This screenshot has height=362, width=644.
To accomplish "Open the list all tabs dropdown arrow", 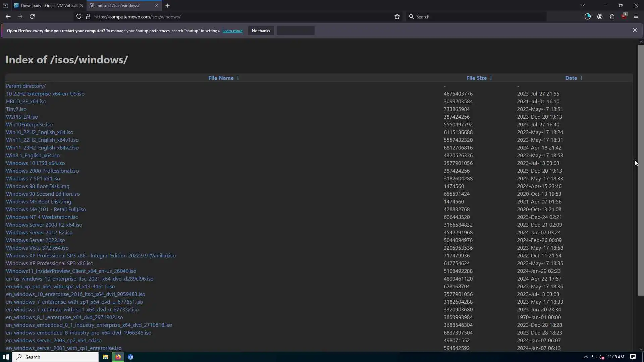I will [x=583, y=5].
